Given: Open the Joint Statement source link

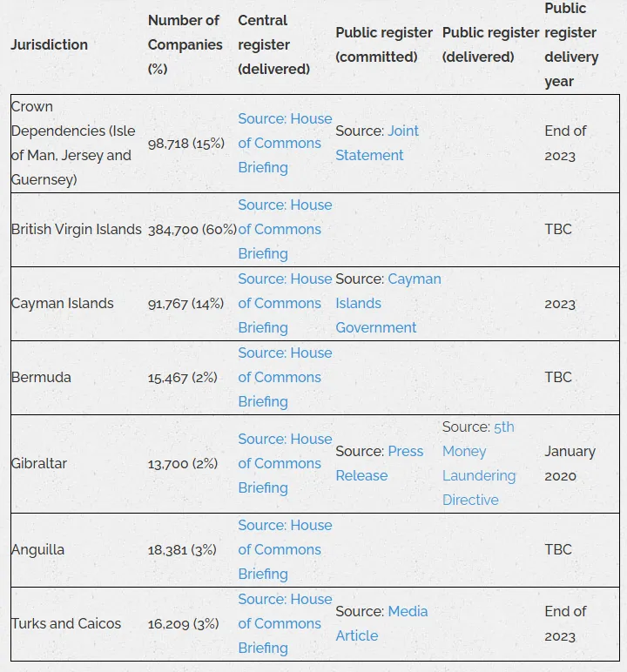Looking at the screenshot, I should click(x=376, y=143).
